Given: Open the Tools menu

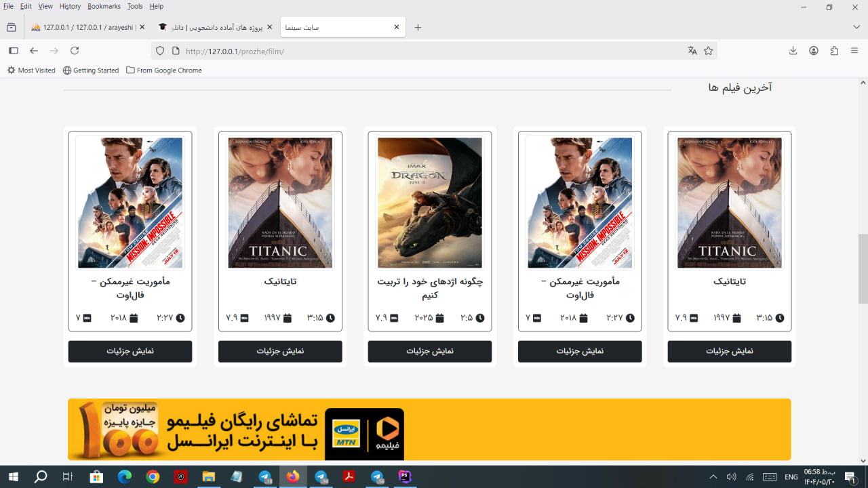Looking at the screenshot, I should click(x=135, y=6).
